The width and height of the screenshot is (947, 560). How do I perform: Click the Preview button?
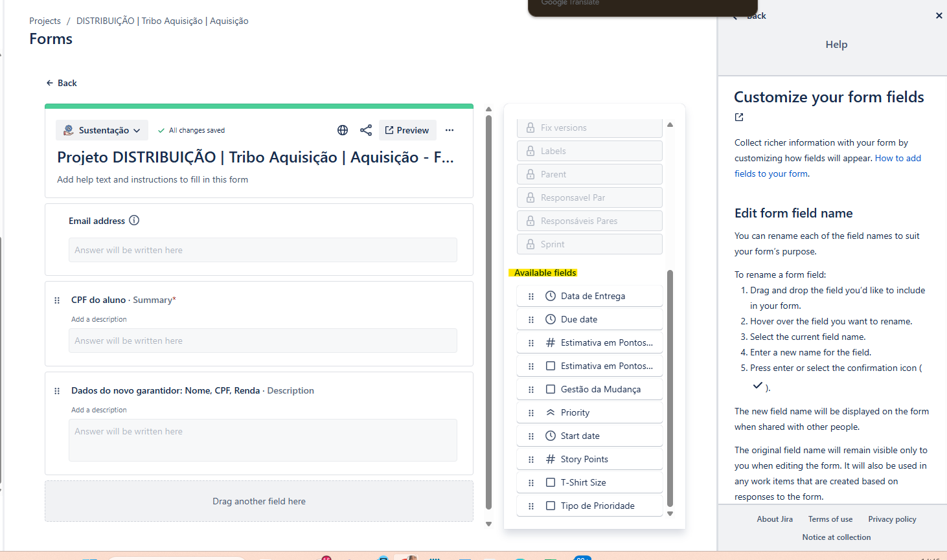point(407,130)
